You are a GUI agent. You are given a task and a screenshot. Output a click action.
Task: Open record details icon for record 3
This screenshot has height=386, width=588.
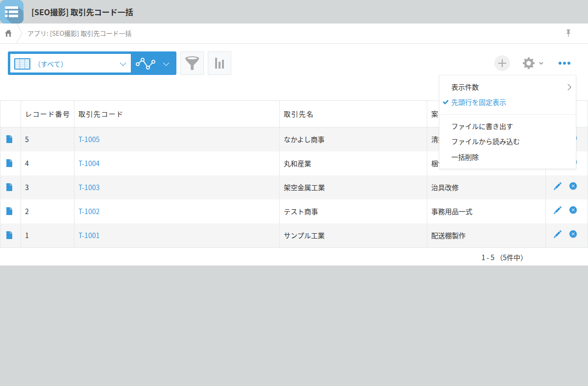[x=9, y=187]
